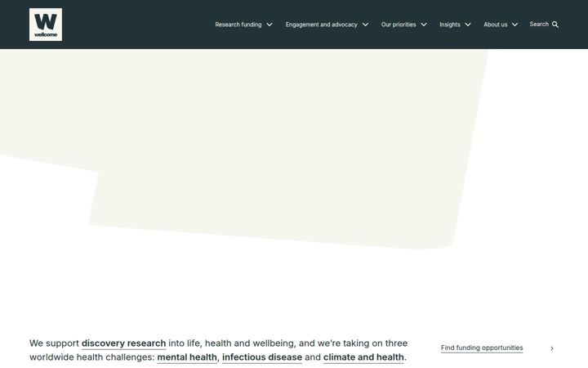Open the Wellcome logo home link
This screenshot has width=588, height=368.
pos(46,25)
